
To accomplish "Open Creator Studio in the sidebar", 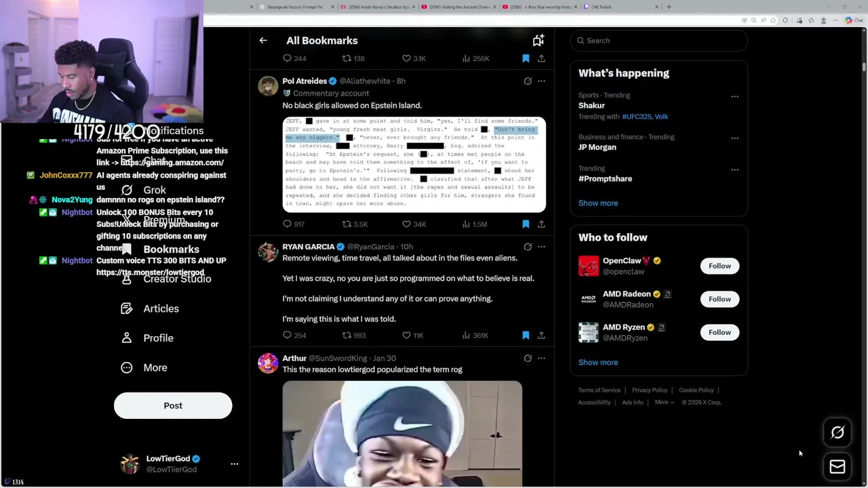I will [166, 279].
